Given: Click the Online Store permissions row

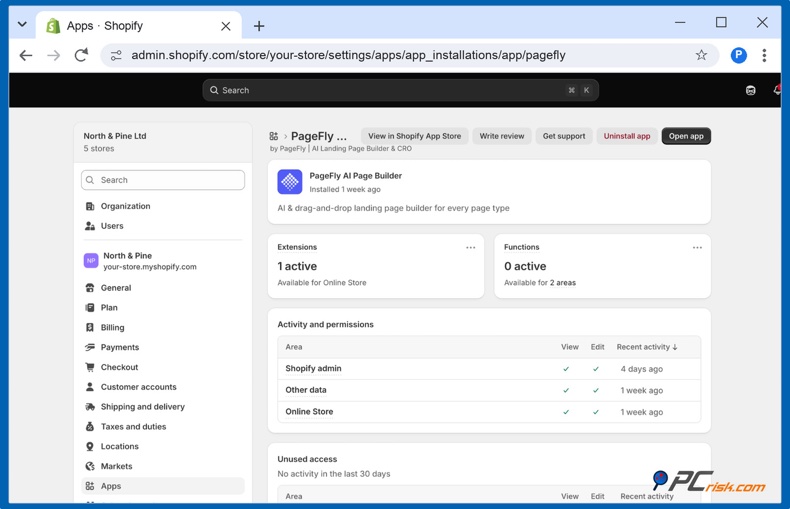Looking at the screenshot, I should click(x=489, y=412).
